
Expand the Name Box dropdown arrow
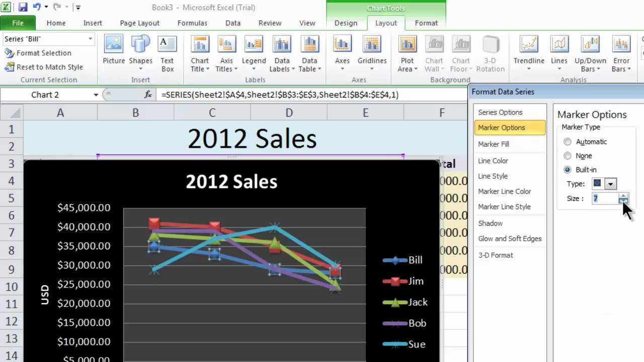pos(96,95)
